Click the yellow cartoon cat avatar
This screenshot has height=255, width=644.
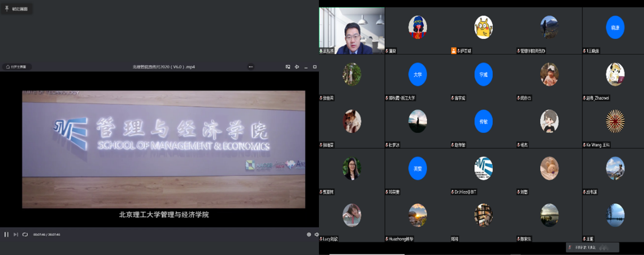[x=483, y=27]
